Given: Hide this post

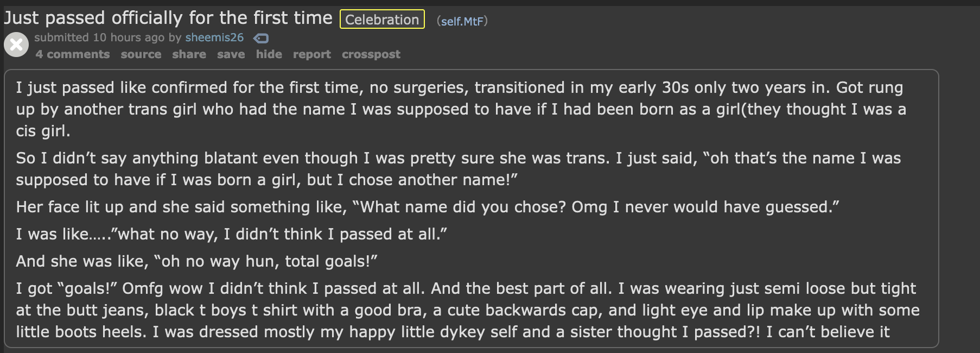Looking at the screenshot, I should (x=269, y=54).
